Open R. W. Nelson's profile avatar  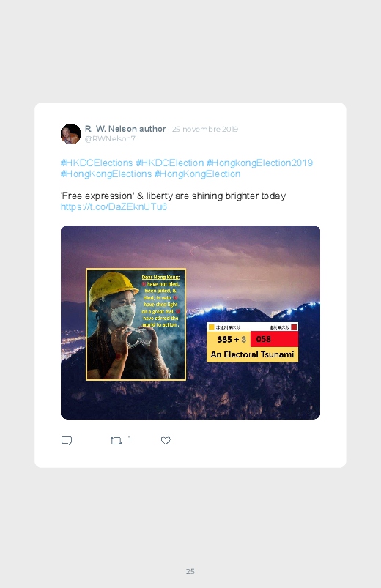click(x=71, y=134)
